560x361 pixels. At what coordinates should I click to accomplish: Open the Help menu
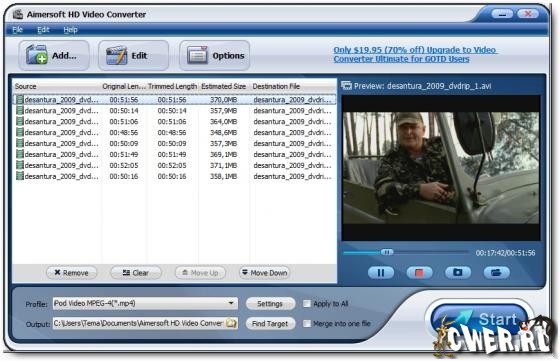tap(70, 30)
